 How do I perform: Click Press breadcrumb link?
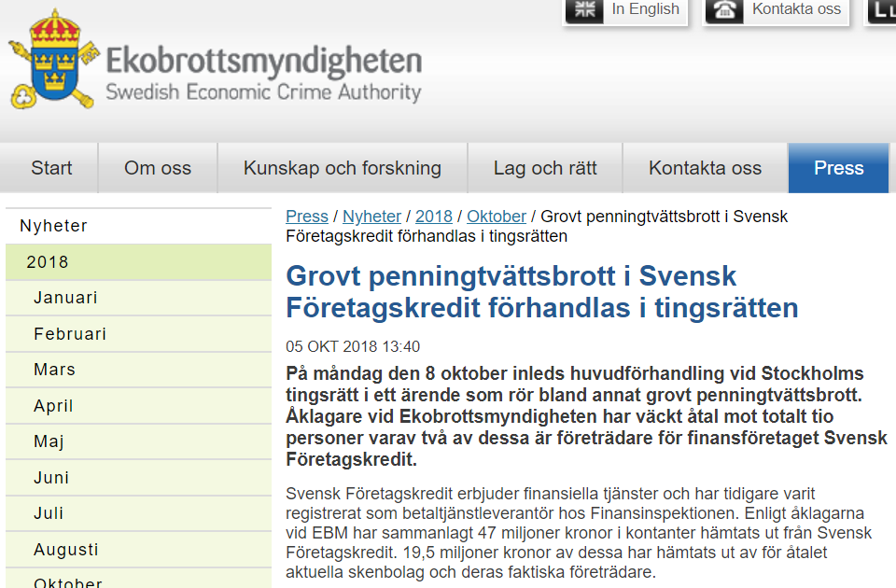pos(307,217)
